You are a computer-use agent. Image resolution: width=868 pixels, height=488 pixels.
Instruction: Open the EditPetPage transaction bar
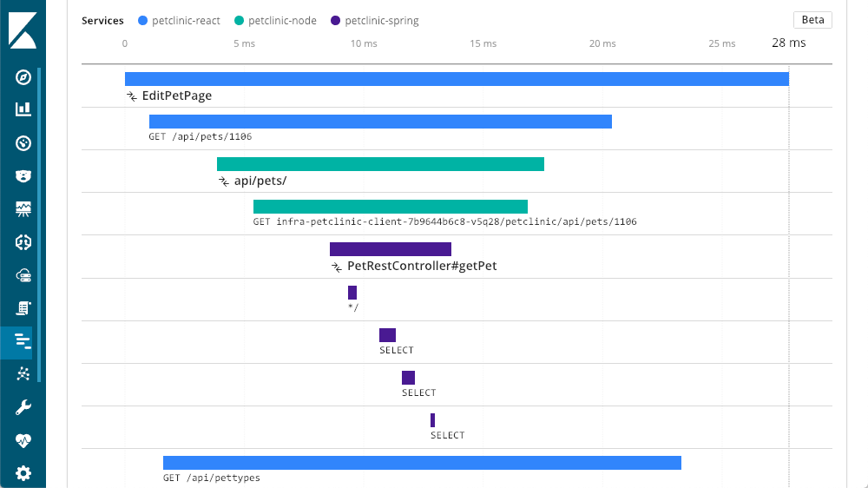point(457,79)
